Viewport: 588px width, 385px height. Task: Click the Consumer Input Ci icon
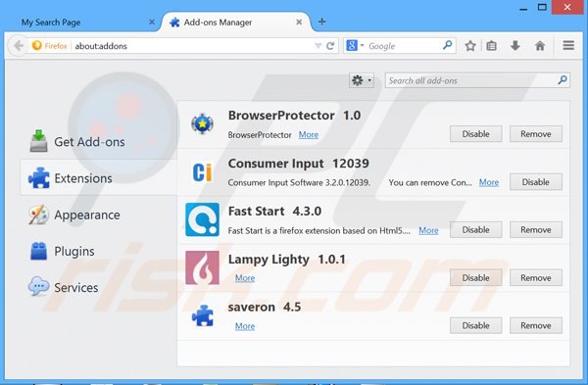pos(202,172)
